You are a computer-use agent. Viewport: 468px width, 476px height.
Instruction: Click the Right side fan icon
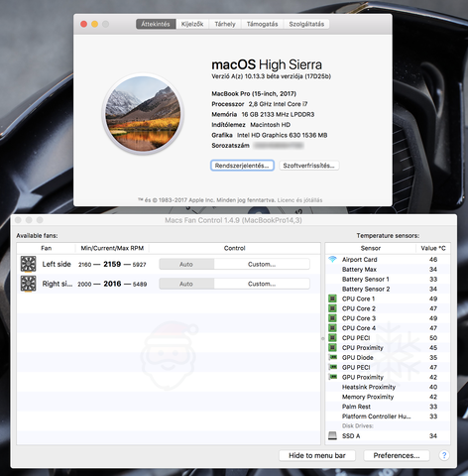pos(28,284)
